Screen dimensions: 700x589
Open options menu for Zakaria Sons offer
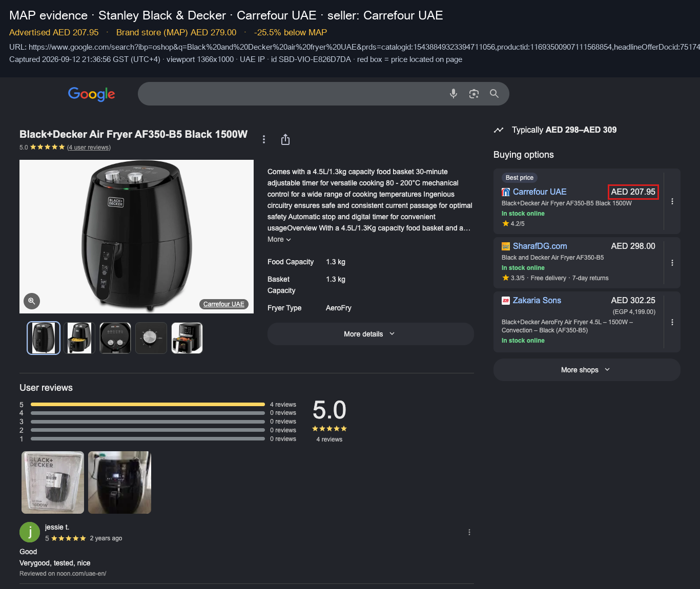point(672,322)
